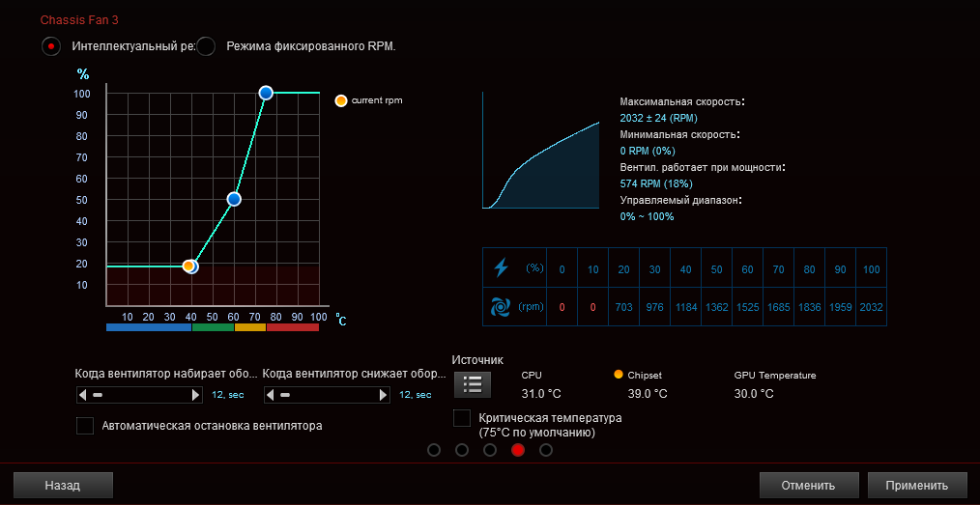Enable Автоматическая остановка вентилятора checkbox
The image size is (980, 505).
pos(84,426)
